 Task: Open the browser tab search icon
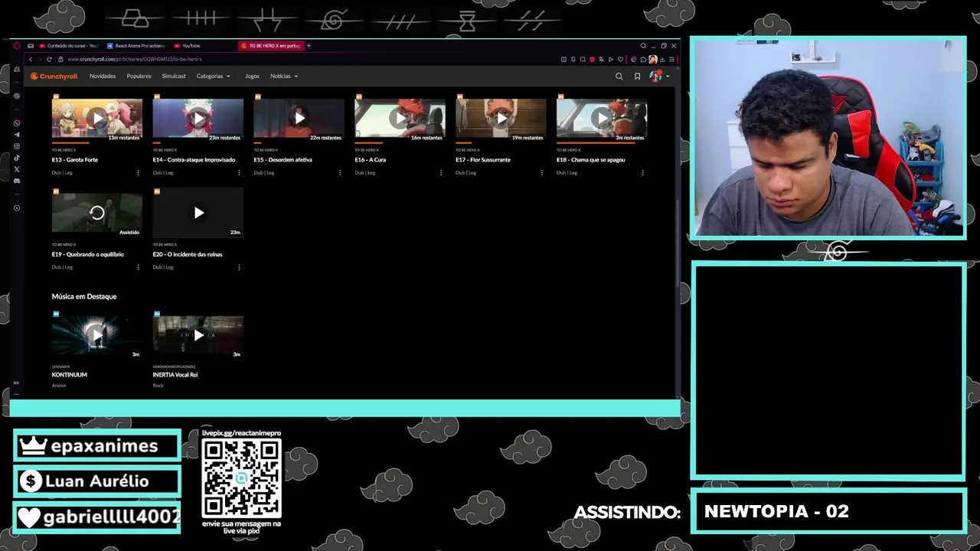(643, 46)
